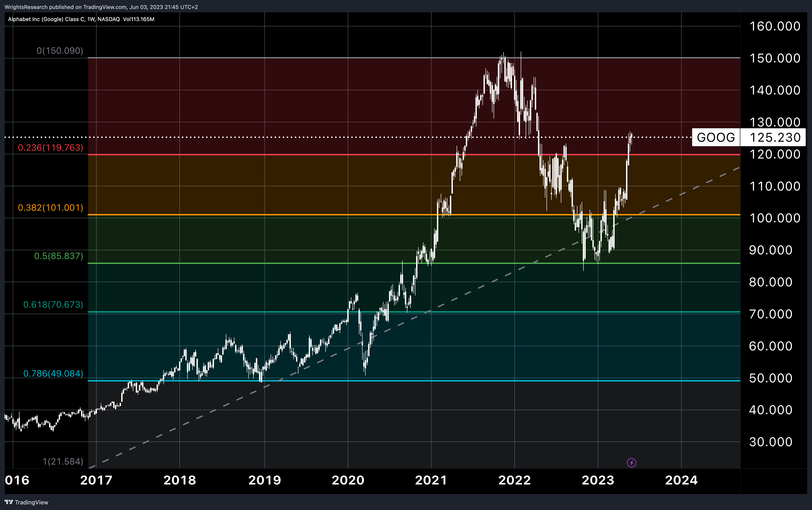Click the GOOG price label tag
This screenshot has height=510, width=812.
click(716, 137)
